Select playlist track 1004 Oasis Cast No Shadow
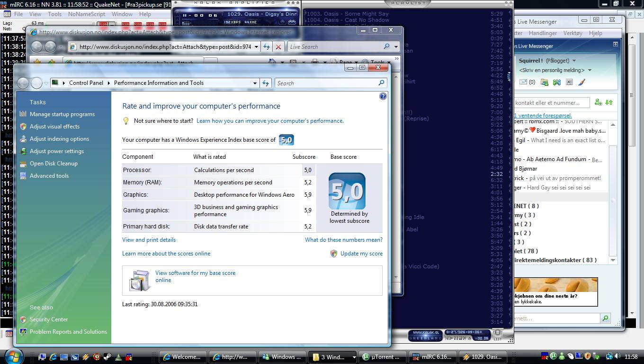The image size is (644, 364). [347, 20]
